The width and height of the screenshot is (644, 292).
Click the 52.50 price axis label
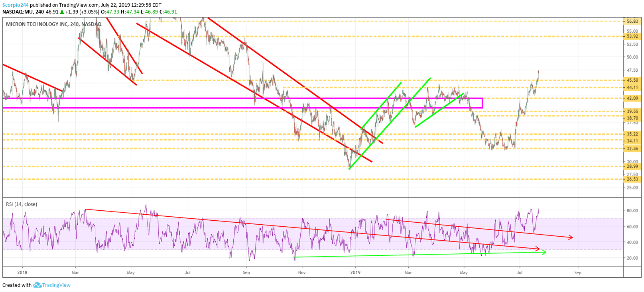click(x=632, y=44)
